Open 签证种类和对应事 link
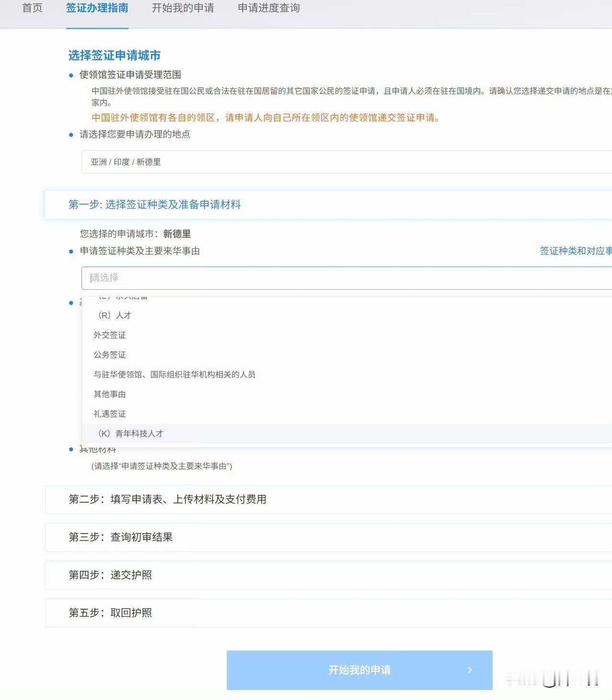The image size is (612, 700). (x=576, y=251)
